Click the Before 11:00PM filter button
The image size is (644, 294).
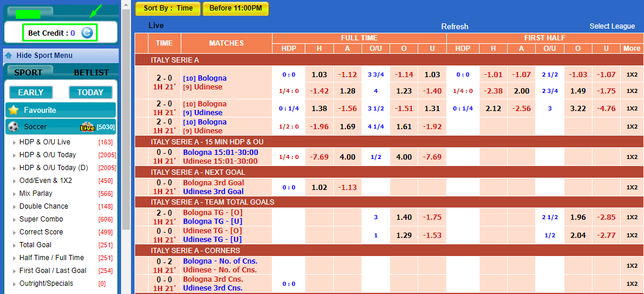[x=236, y=8]
